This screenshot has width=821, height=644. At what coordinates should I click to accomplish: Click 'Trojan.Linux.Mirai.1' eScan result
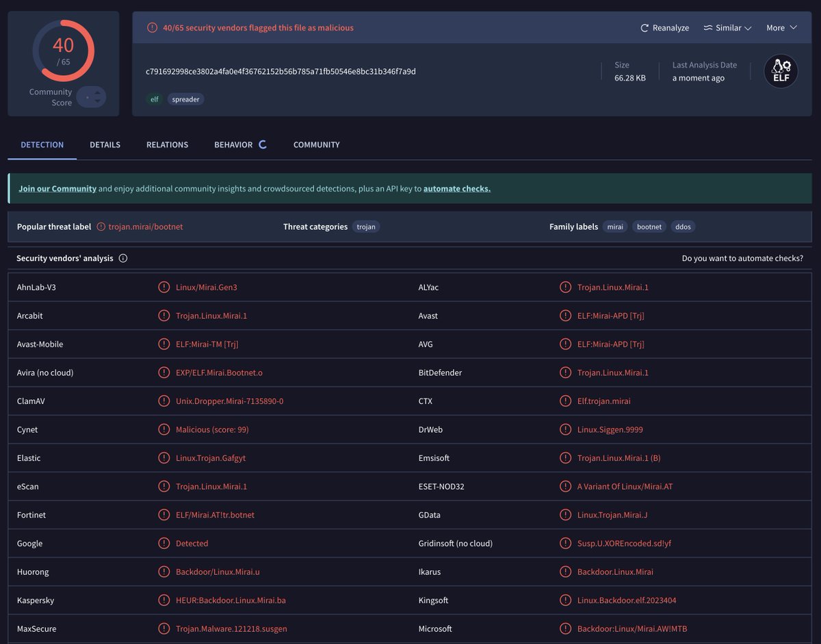click(211, 487)
